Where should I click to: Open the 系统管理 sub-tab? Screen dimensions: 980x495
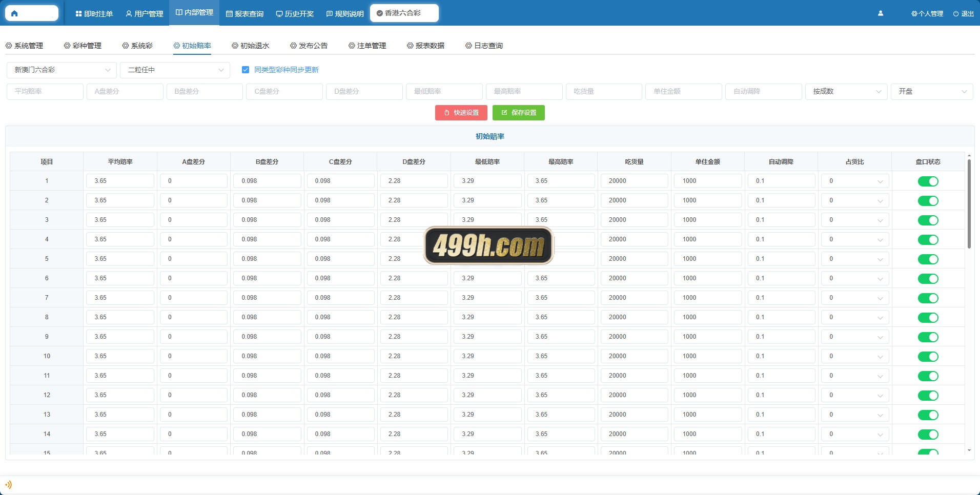click(x=24, y=46)
